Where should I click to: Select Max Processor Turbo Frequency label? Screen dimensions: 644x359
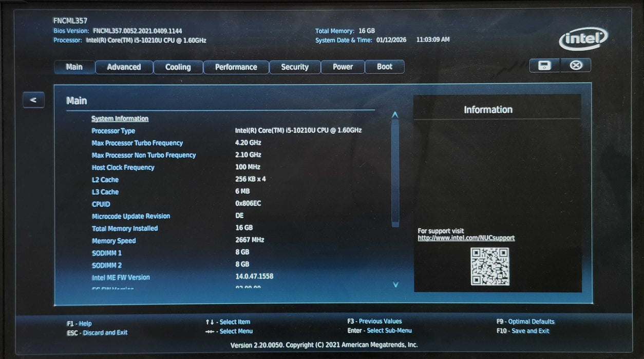pyautogui.click(x=137, y=143)
